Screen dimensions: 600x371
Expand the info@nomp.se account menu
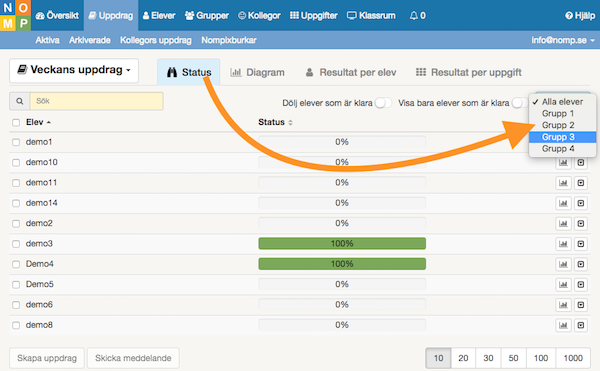[x=563, y=40]
